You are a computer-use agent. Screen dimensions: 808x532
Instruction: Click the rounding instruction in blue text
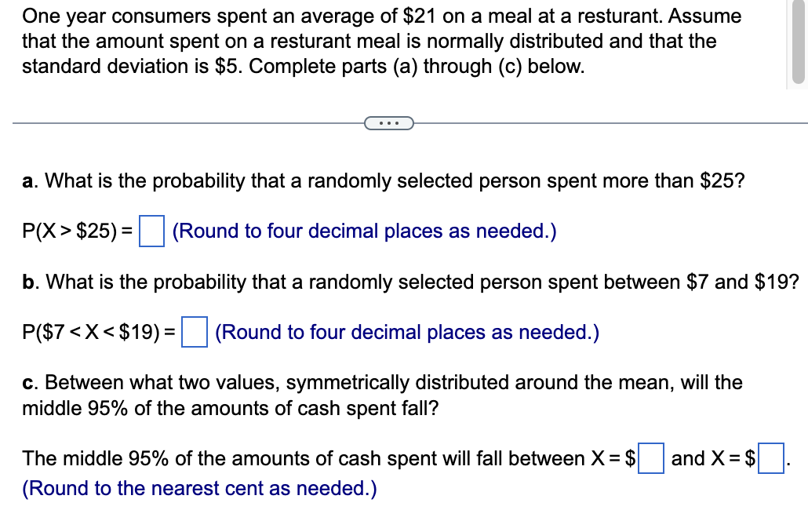click(x=366, y=231)
